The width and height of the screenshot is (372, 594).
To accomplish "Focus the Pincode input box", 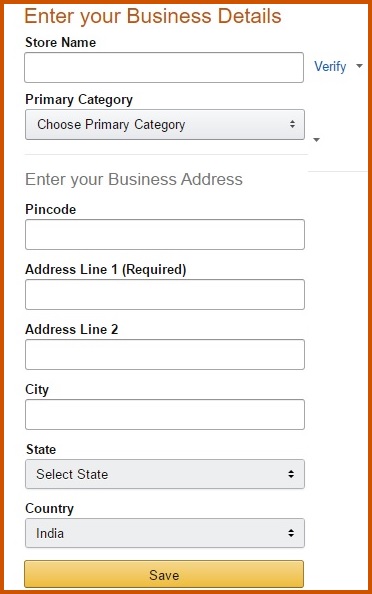I will [x=165, y=234].
